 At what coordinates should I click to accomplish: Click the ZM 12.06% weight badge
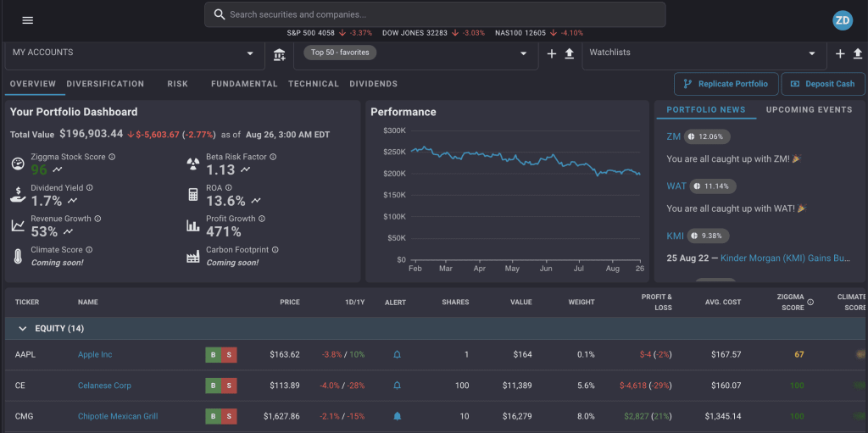707,136
